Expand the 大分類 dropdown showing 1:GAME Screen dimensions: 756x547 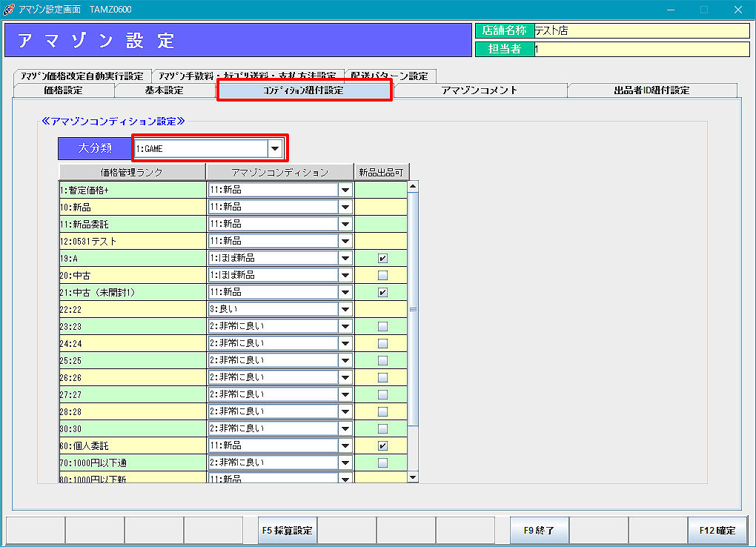[275, 148]
